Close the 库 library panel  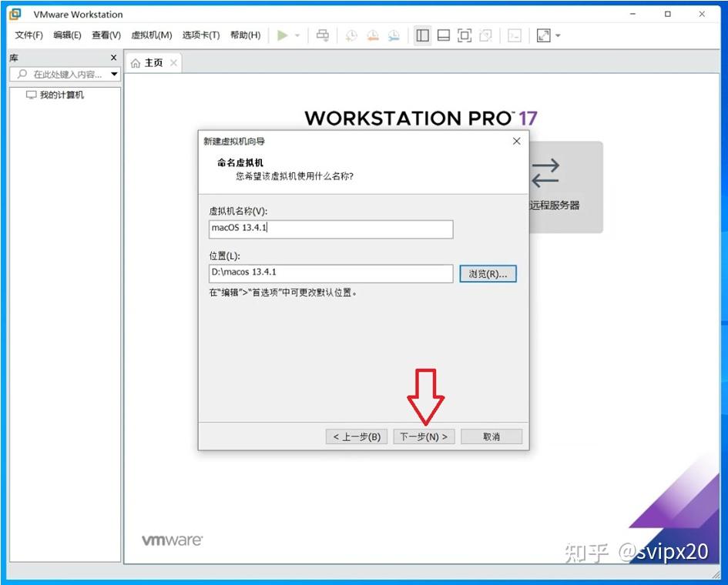coord(114,58)
